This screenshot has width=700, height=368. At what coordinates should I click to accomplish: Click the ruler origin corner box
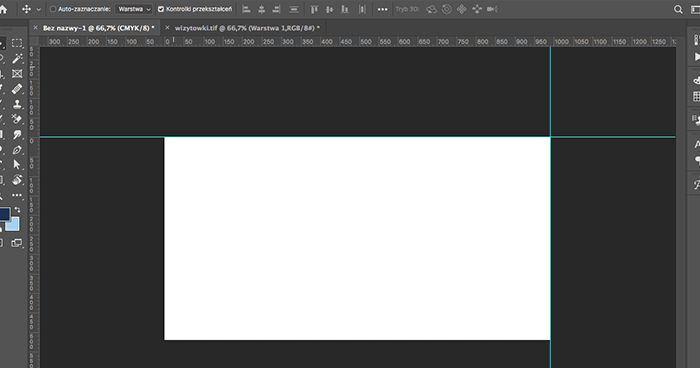[34, 41]
